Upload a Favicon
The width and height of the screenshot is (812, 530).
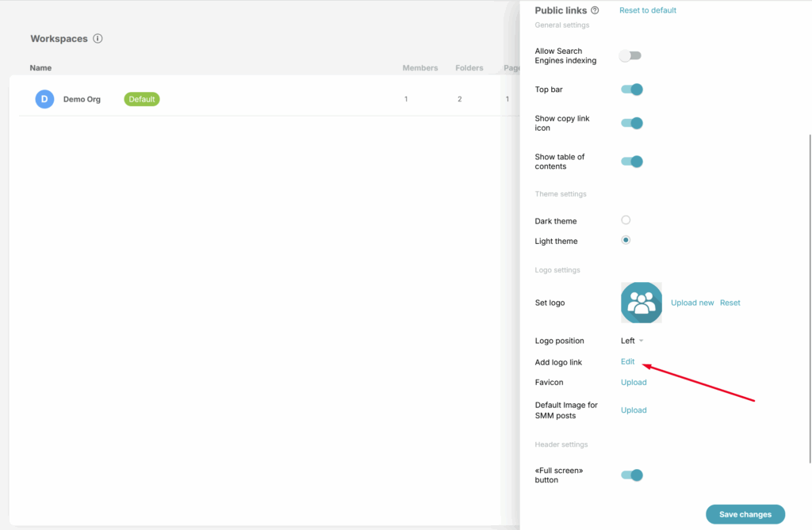(x=634, y=383)
